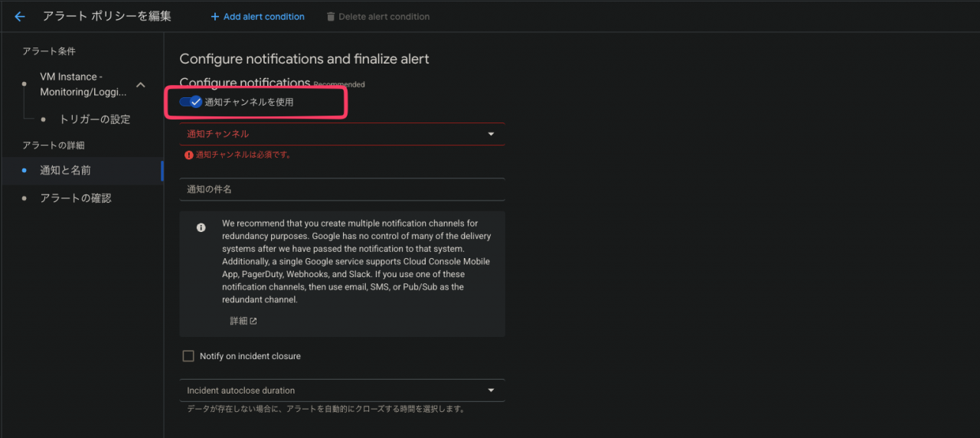Collapse the VM Instance condition chevron
The width and height of the screenshot is (980, 438).
(x=140, y=84)
